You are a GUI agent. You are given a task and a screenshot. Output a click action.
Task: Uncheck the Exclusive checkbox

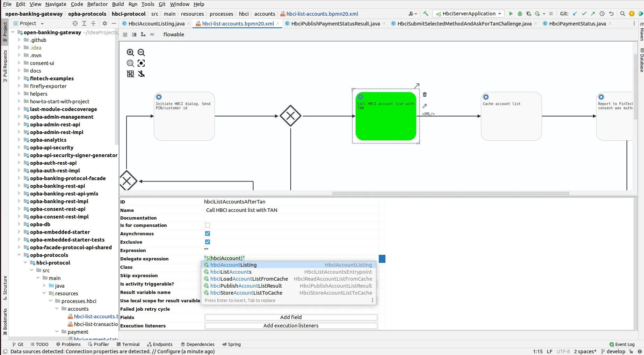coord(208,242)
